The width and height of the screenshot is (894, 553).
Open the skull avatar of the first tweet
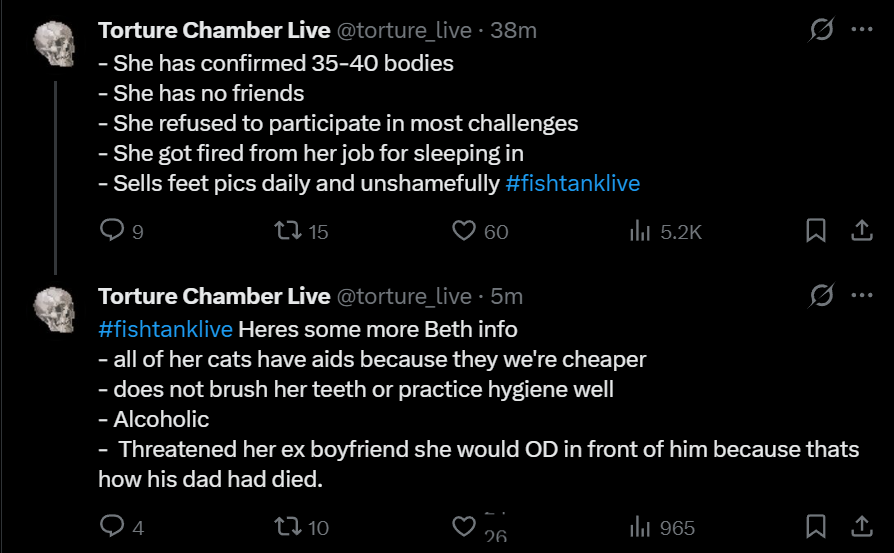55,43
